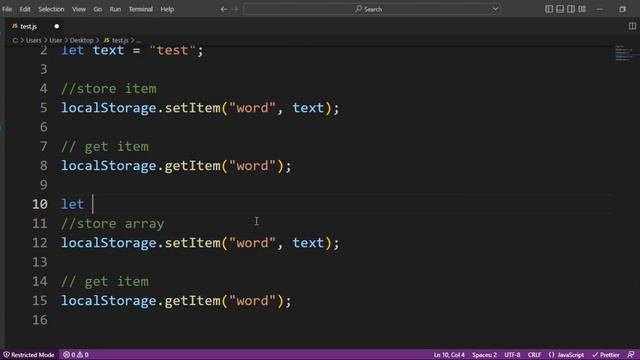Click the "//store item" comment
Screen dimensions: 640x360
[x=109, y=89]
